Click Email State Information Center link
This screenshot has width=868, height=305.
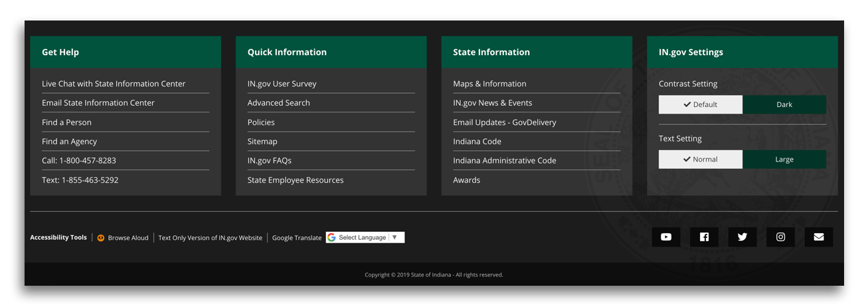pyautogui.click(x=98, y=103)
